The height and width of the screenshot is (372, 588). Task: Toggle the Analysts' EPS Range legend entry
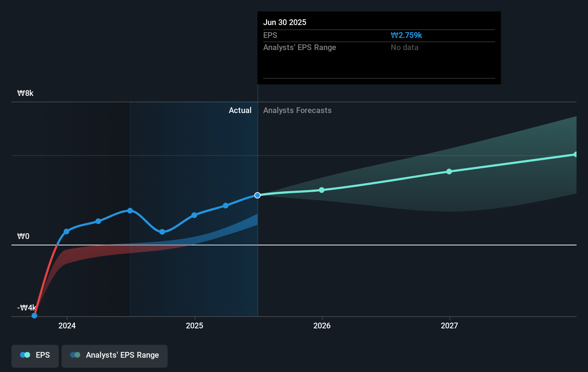[115, 355]
